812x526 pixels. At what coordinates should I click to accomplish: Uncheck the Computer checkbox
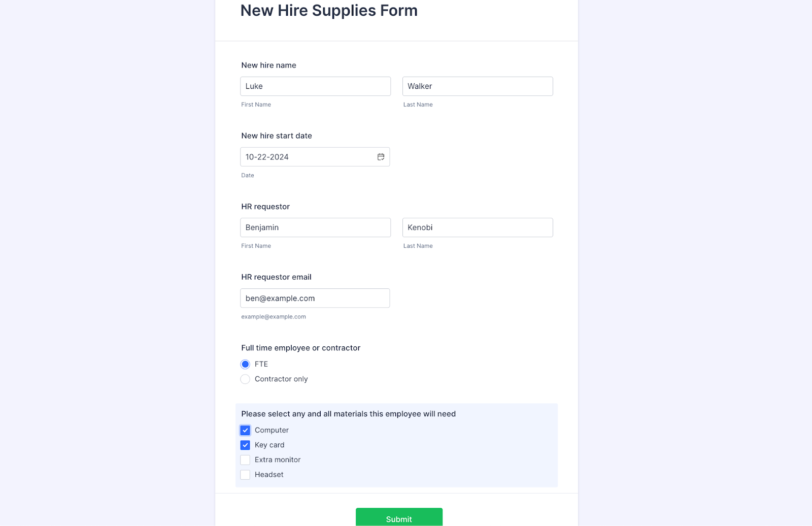[x=245, y=431]
